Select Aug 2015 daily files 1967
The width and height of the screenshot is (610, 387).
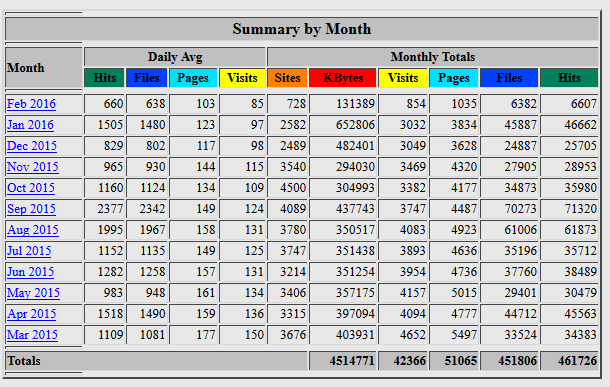pos(152,230)
